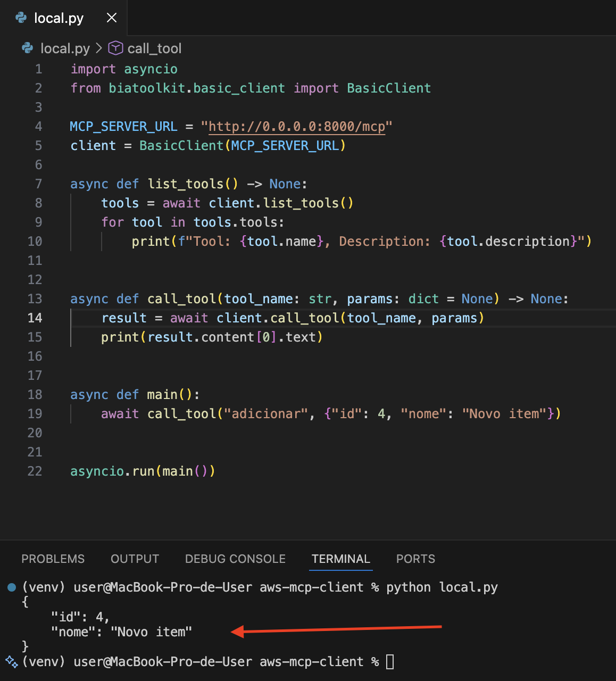This screenshot has height=681, width=616.
Task: Click '"id": 4,' terminal output
Action: [80, 617]
